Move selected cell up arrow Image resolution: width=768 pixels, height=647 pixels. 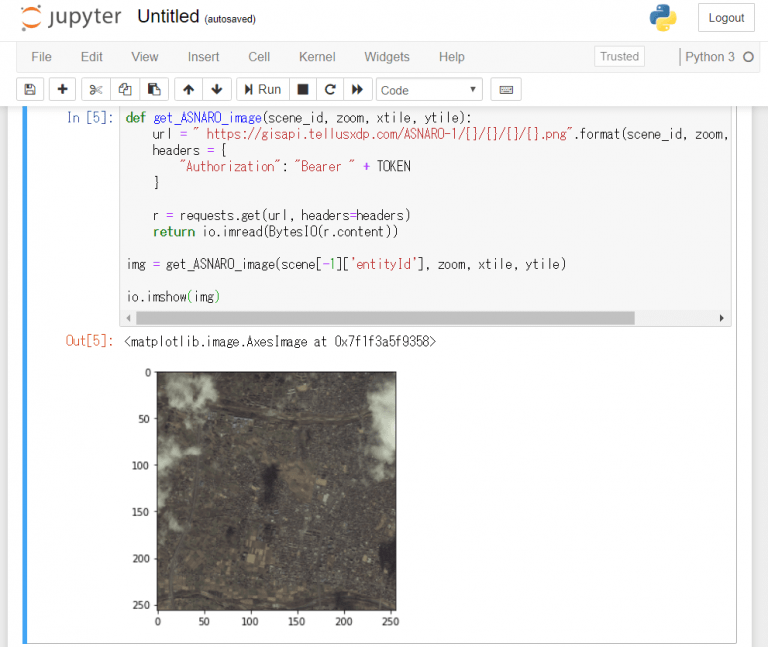click(x=189, y=90)
